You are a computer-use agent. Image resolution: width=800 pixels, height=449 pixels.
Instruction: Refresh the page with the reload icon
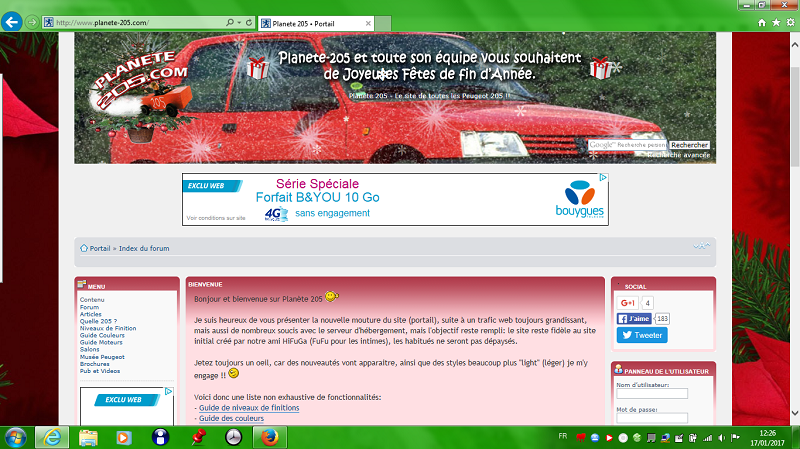pyautogui.click(x=248, y=22)
